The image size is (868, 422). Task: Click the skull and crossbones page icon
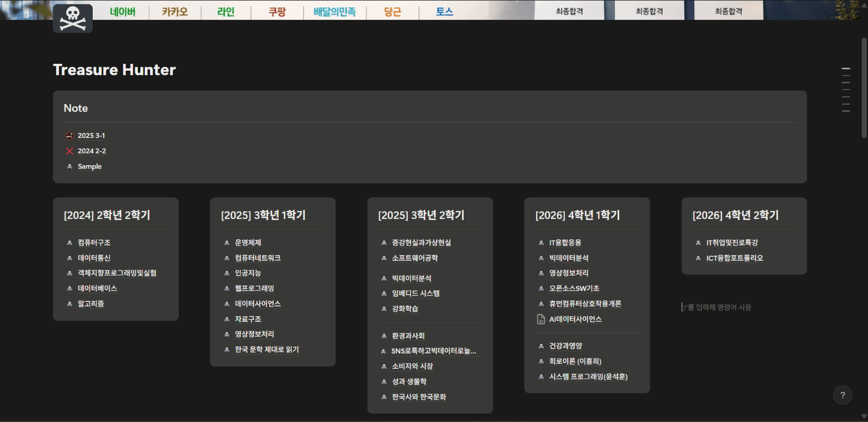(72, 19)
